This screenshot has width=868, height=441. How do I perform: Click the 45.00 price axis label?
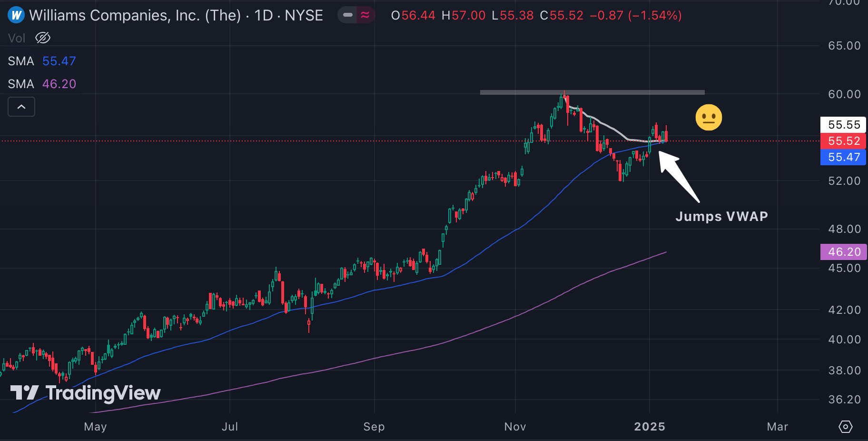(845, 268)
